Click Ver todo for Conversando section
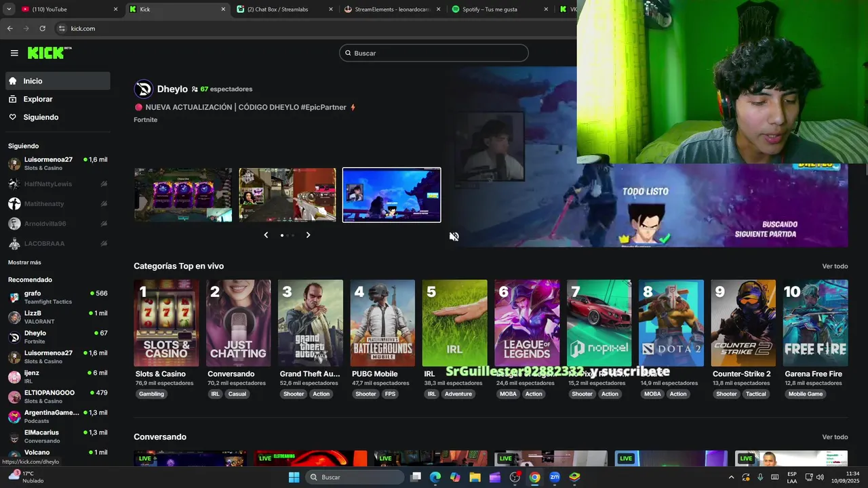The height and width of the screenshot is (488, 868). pyautogui.click(x=835, y=437)
